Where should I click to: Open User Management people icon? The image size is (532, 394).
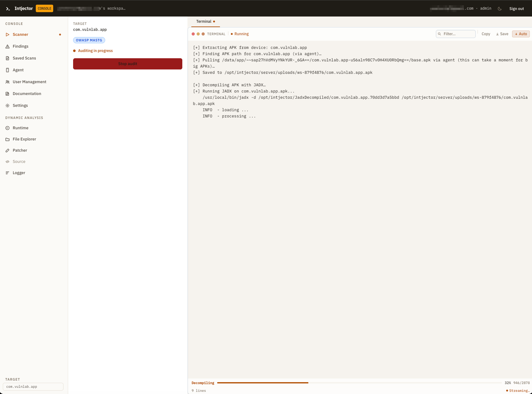tap(7, 82)
